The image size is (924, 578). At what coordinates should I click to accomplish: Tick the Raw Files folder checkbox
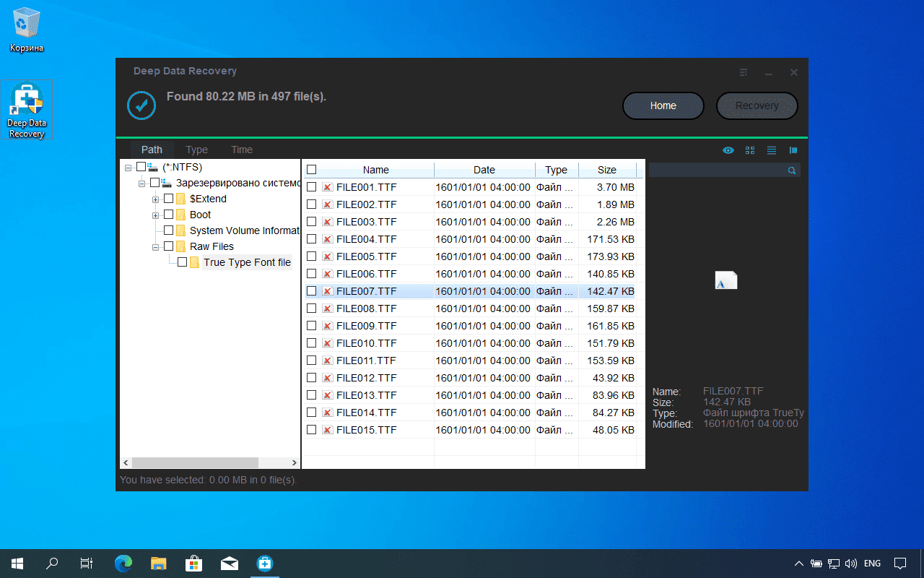tap(168, 246)
